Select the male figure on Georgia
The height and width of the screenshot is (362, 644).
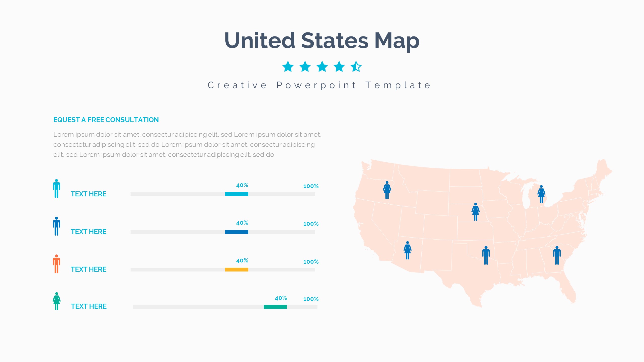(557, 255)
